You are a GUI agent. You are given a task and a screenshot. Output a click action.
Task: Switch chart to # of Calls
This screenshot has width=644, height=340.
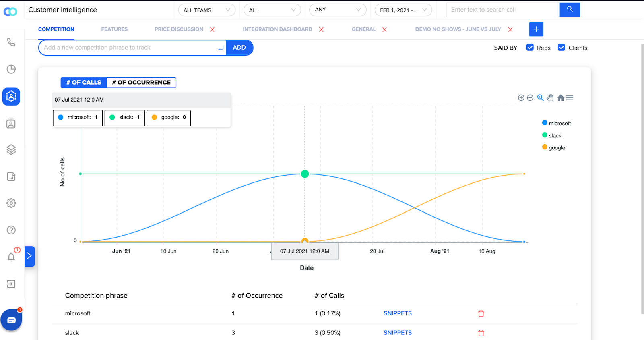(84, 83)
